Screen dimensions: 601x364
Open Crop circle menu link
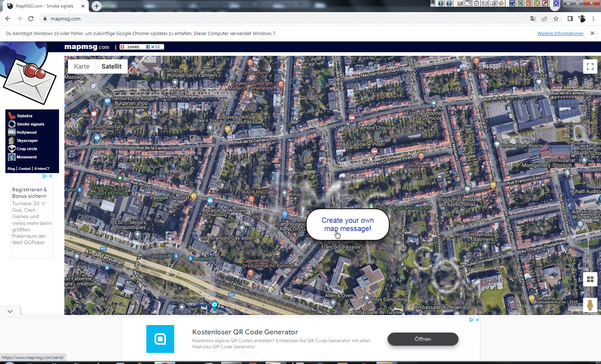(x=27, y=149)
